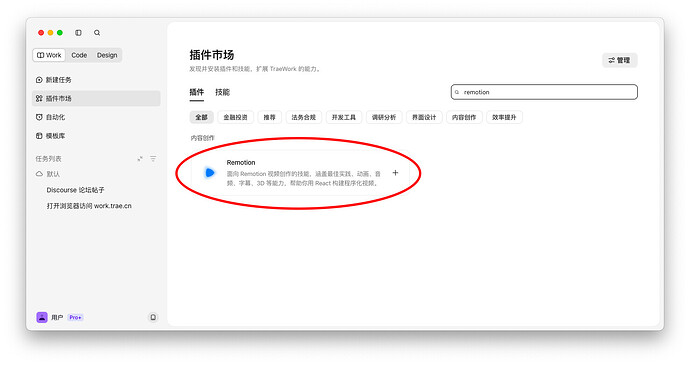This screenshot has width=690, height=365.
Task: Click the Remotion plugin play icon
Action: coord(210,173)
